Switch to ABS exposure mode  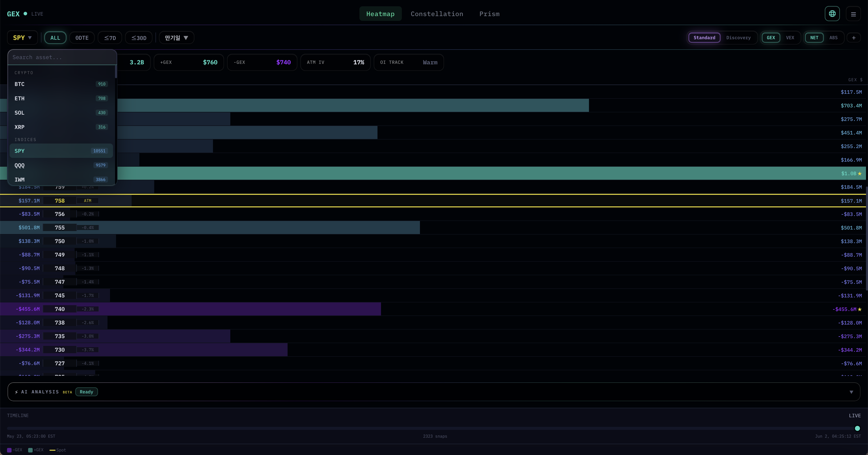point(833,38)
